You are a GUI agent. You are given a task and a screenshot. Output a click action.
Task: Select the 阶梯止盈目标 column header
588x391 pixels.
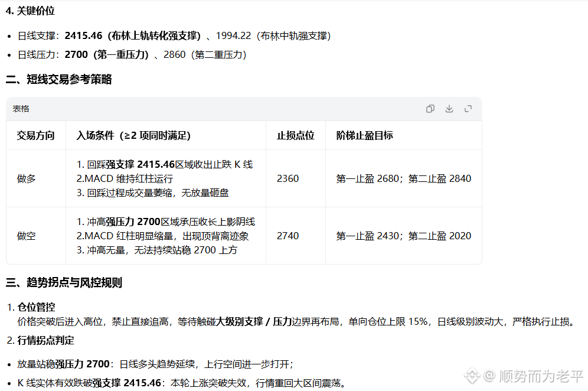pyautogui.click(x=364, y=135)
